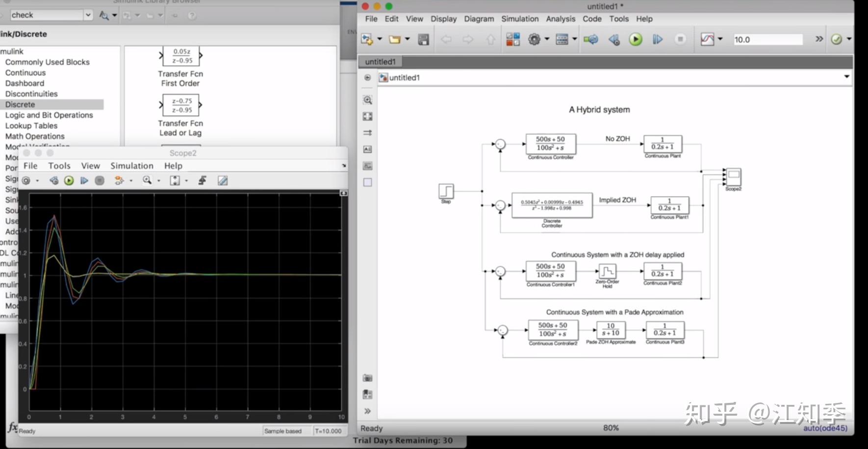Select Continuous in the library tree
Screen dimensions: 868x449
(x=26, y=73)
